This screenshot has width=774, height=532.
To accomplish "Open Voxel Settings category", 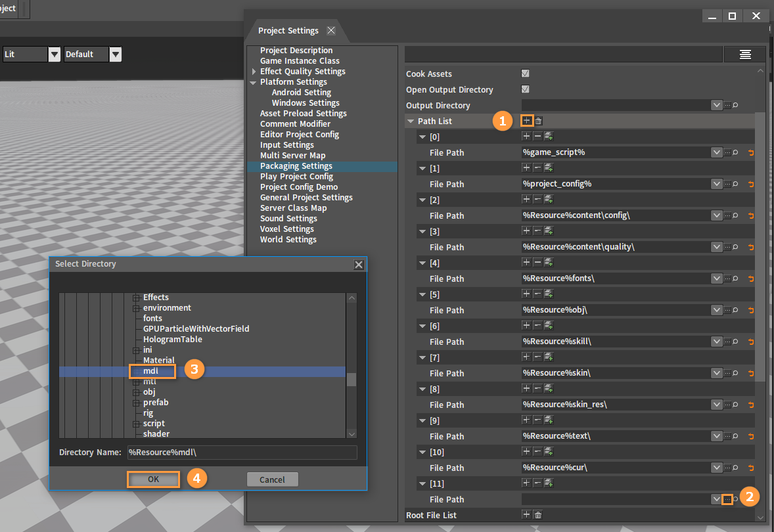I will (286, 229).
